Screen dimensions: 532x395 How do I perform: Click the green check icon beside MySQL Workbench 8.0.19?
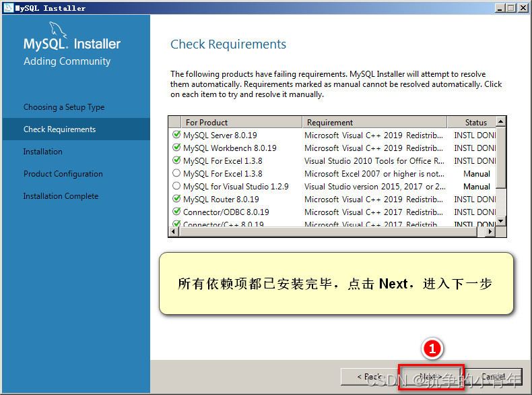pos(176,148)
